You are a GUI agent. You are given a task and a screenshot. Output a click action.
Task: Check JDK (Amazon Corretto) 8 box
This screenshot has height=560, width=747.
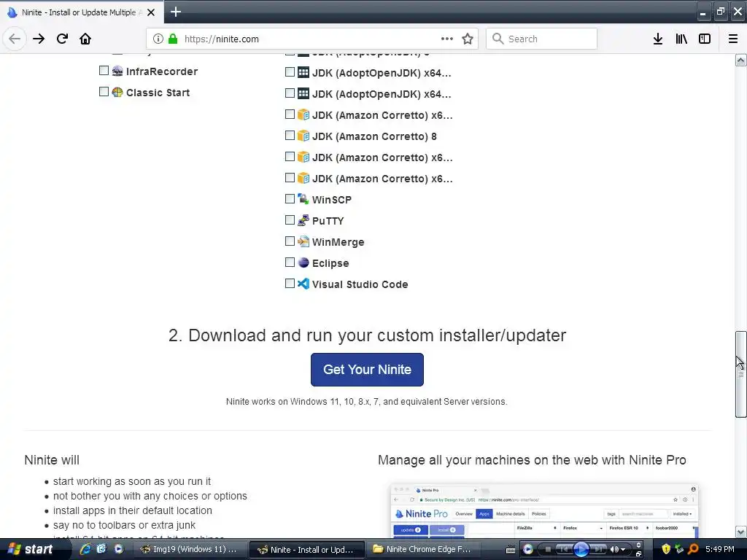[290, 135]
